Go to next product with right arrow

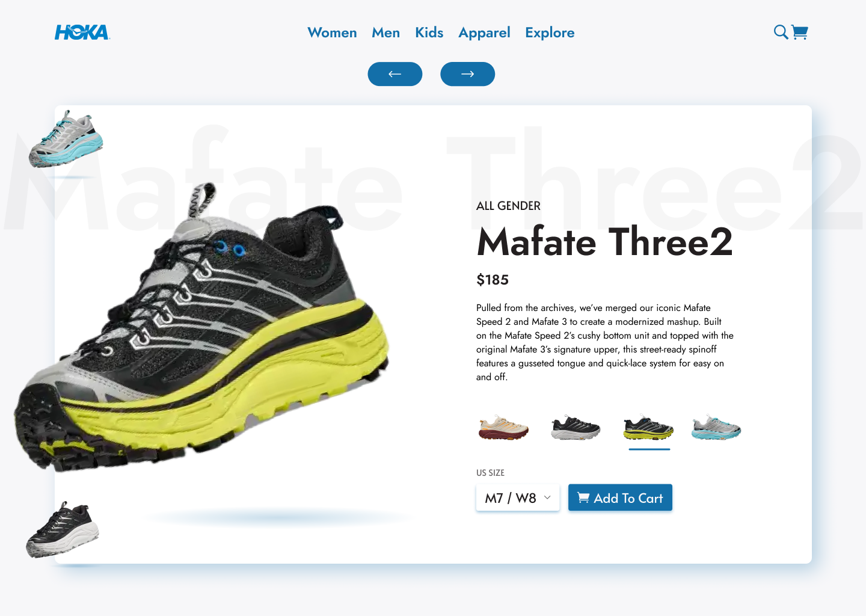point(468,74)
